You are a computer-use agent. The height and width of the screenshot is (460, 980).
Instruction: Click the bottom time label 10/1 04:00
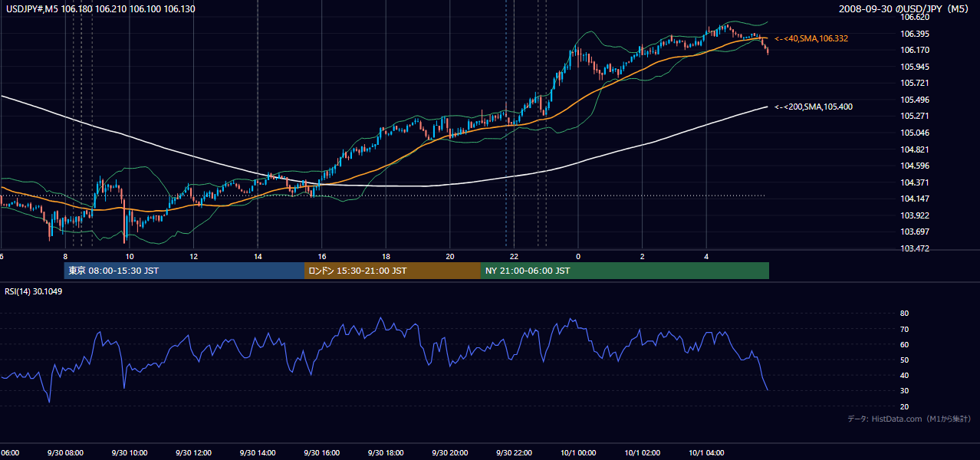point(706,453)
